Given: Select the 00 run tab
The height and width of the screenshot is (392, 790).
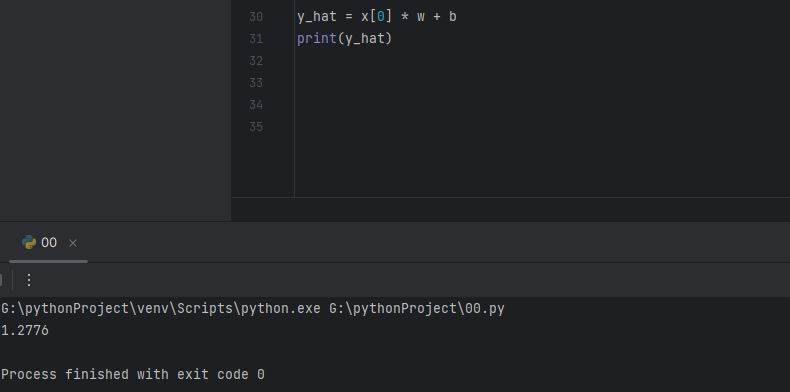Looking at the screenshot, I should 48,243.
